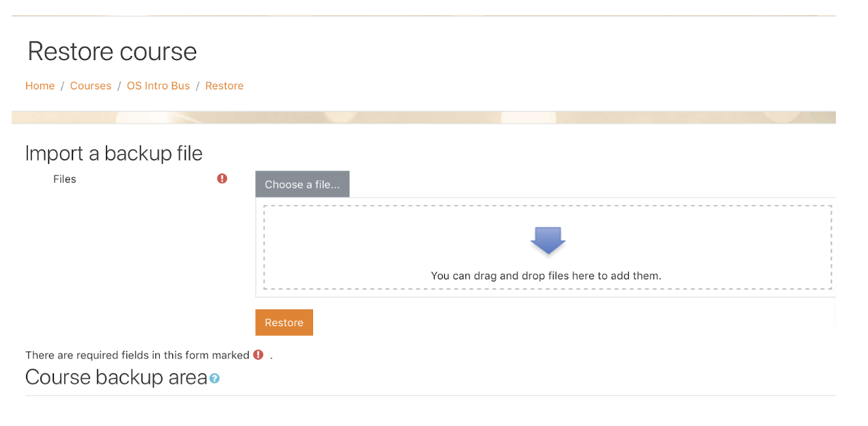Click the exclamation icon in the required fields notice

(258, 354)
